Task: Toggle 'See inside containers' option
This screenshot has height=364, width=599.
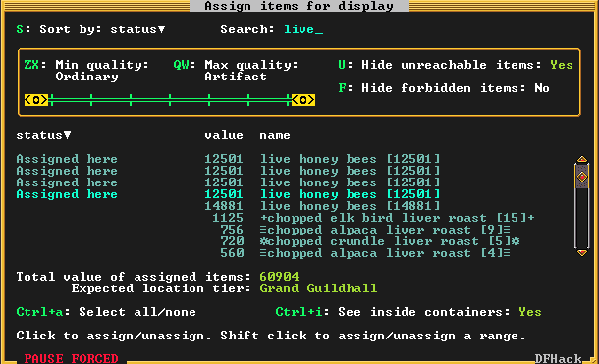Action: click(408, 312)
